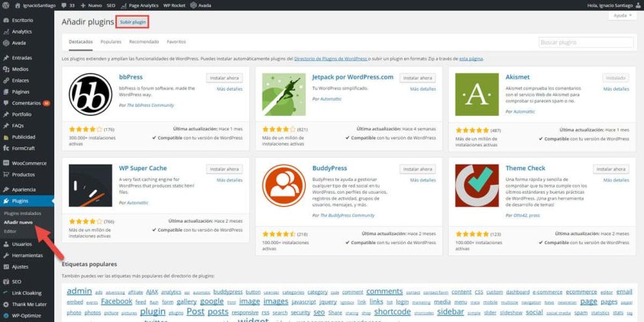Open the comments bubble with 33

pyautogui.click(x=68, y=5)
